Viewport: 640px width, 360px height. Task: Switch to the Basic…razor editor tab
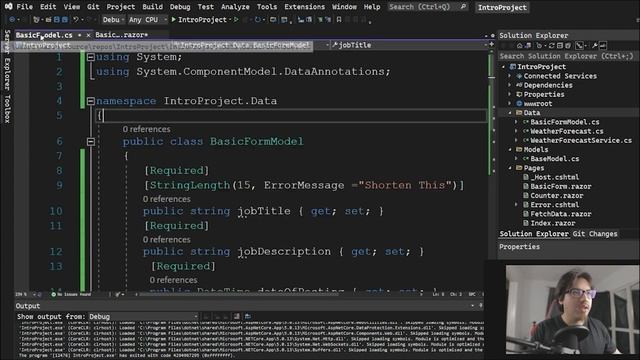(122, 35)
